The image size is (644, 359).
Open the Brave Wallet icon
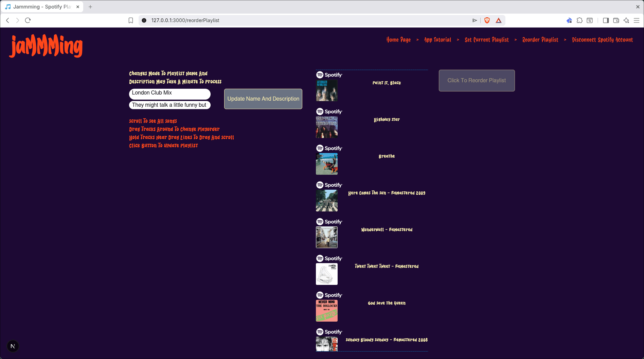coord(616,20)
